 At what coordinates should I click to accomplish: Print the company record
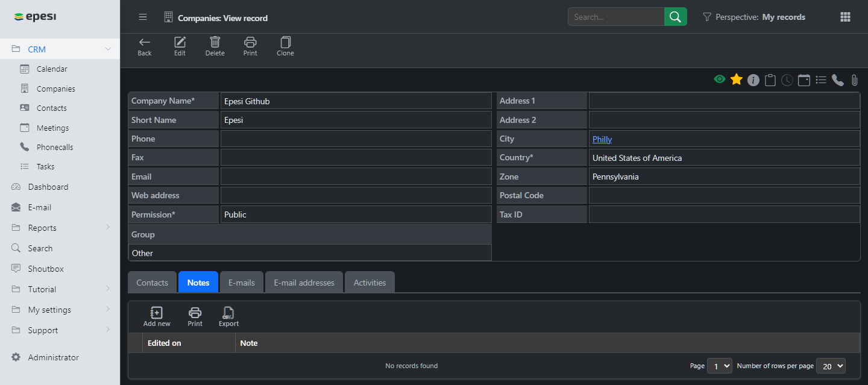click(x=250, y=46)
